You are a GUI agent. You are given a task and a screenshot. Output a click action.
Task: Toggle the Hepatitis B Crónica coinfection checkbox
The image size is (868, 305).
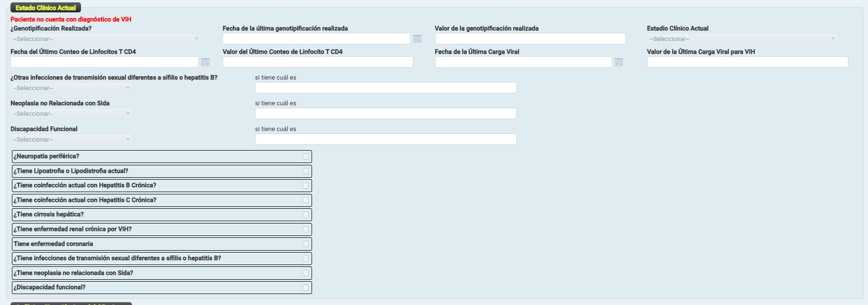pyautogui.click(x=305, y=186)
